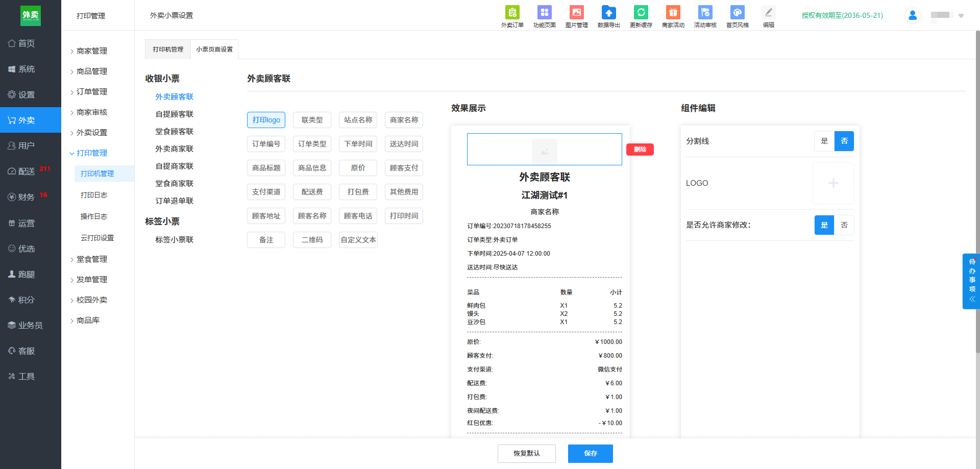Open the 首页风格 palette icon
Image resolution: width=980 pixels, height=469 pixels.
click(737, 12)
